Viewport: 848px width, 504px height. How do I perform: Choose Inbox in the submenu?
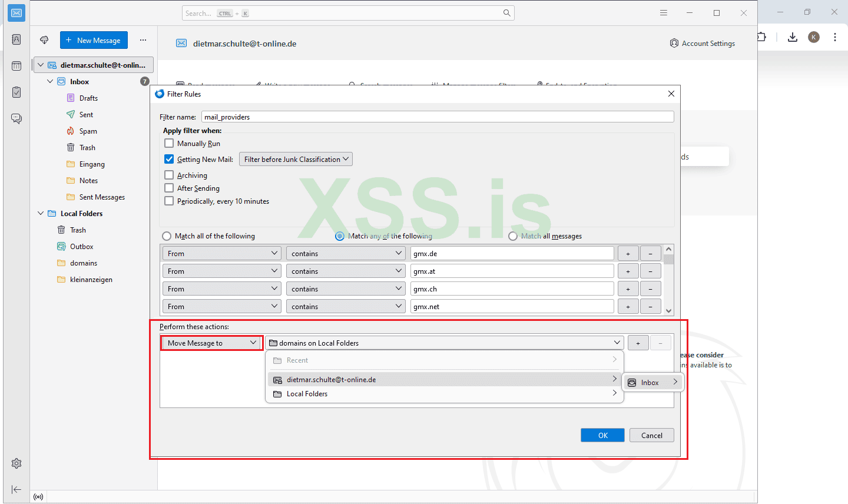(x=652, y=383)
